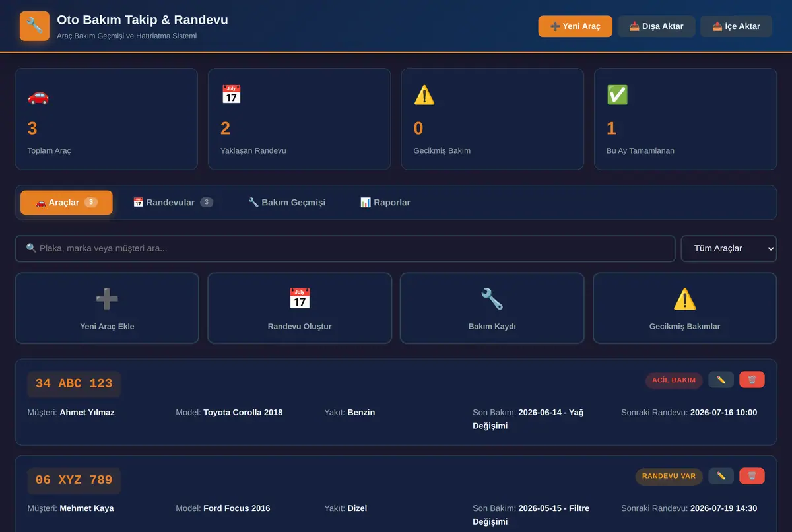Edit vehicle 06 XYZ 789 with pencil icon
The height and width of the screenshot is (532, 792).
click(x=721, y=476)
